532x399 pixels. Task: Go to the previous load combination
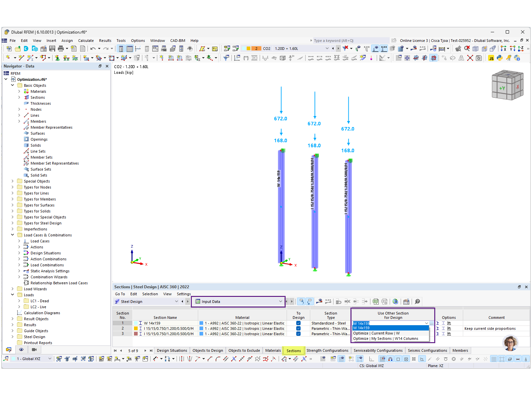333,49
